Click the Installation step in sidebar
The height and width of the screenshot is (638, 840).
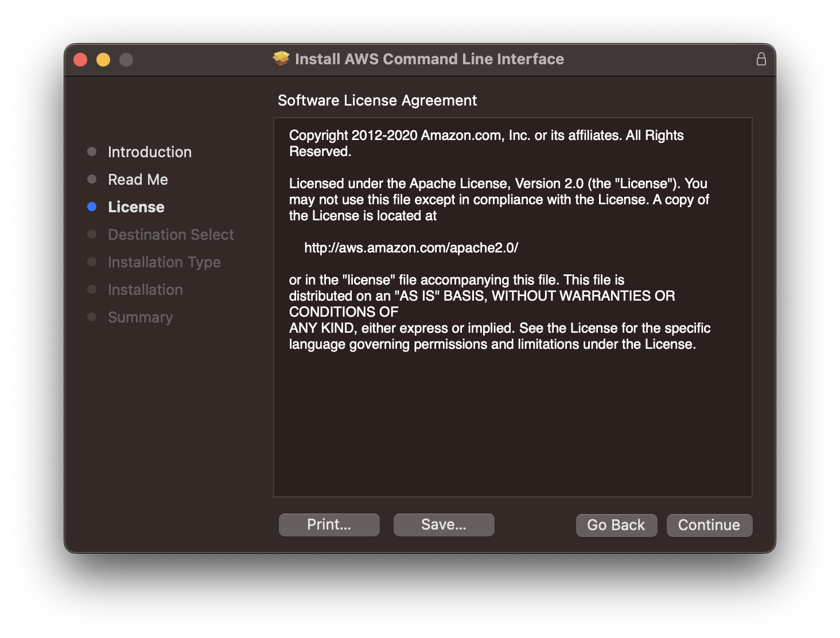[145, 290]
